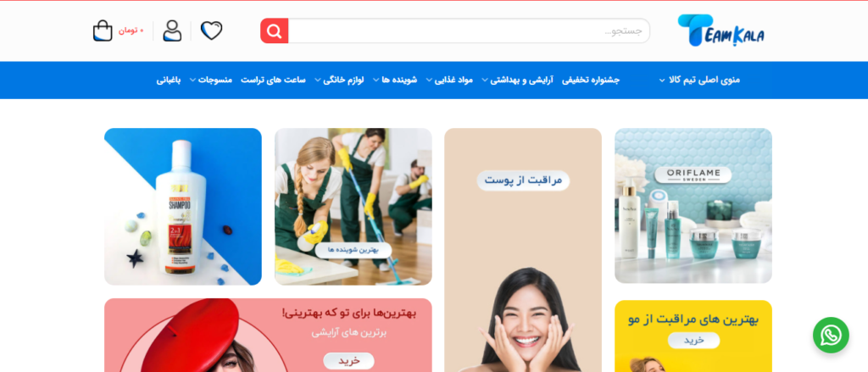This screenshot has height=372, width=868.
Task: Open the Oriflame Sweden product banner
Action: 693,206
